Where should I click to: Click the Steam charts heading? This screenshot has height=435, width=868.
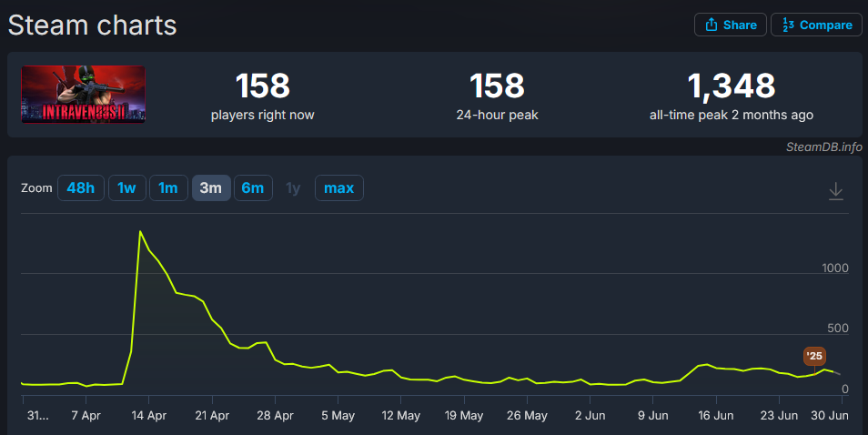point(93,25)
